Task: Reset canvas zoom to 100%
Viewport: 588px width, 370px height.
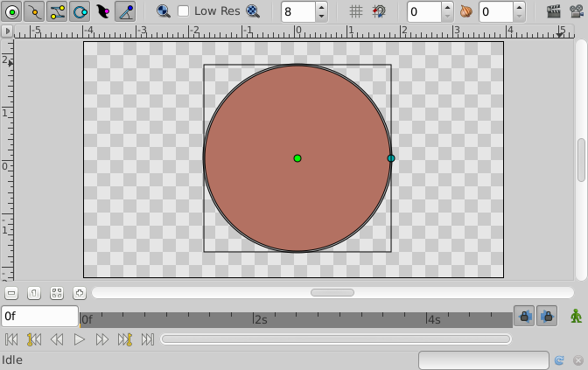Action: coord(34,293)
